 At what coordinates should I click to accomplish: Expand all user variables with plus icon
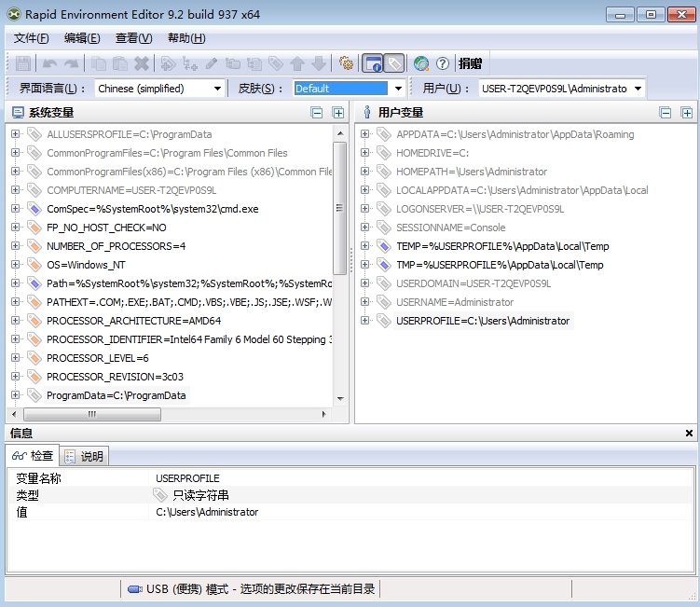[x=687, y=113]
